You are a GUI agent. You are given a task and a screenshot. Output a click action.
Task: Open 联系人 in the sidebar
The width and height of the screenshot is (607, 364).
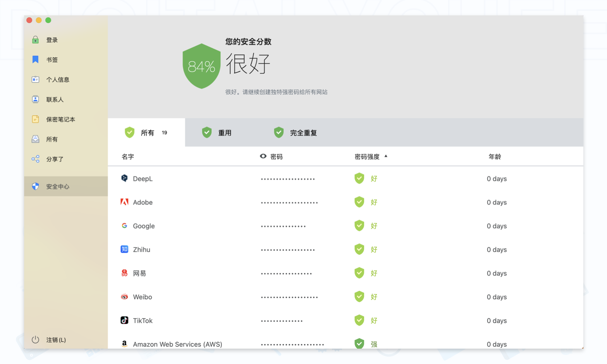66,99
